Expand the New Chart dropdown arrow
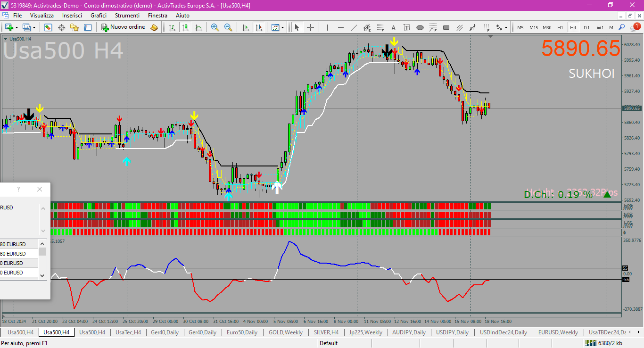 [17, 27]
